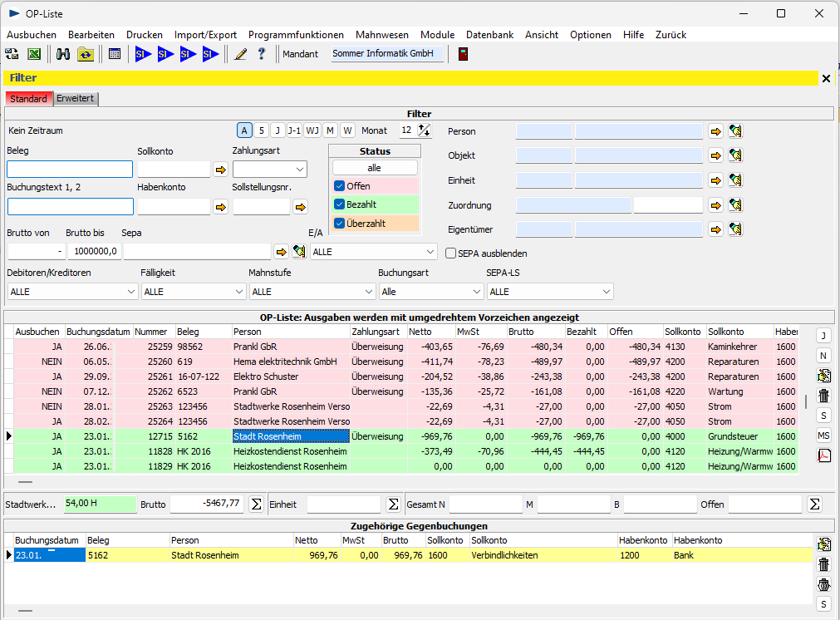
Task: Open the Mahnwesen menu
Action: (x=381, y=35)
